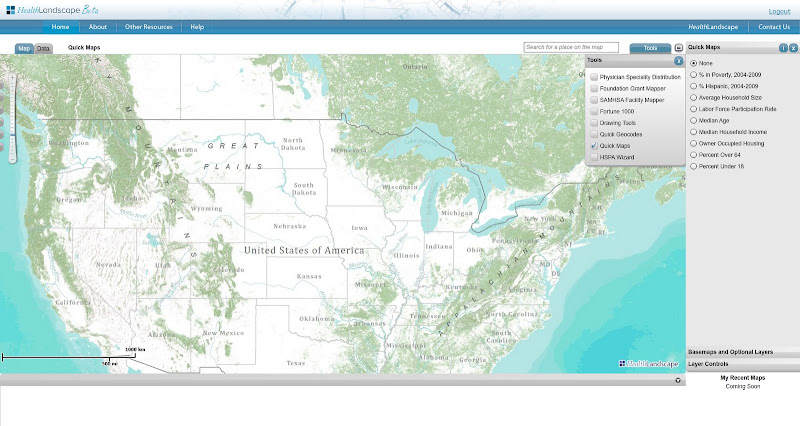The width and height of the screenshot is (800, 426).
Task: Enable Drawing Tools checkbox
Action: pyautogui.click(x=594, y=123)
